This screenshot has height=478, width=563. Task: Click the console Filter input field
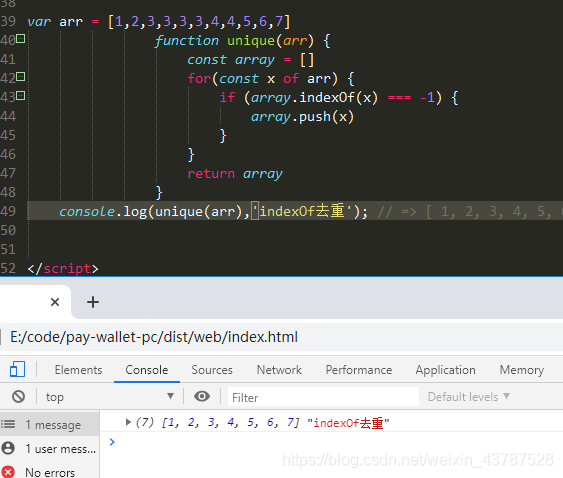pos(323,397)
